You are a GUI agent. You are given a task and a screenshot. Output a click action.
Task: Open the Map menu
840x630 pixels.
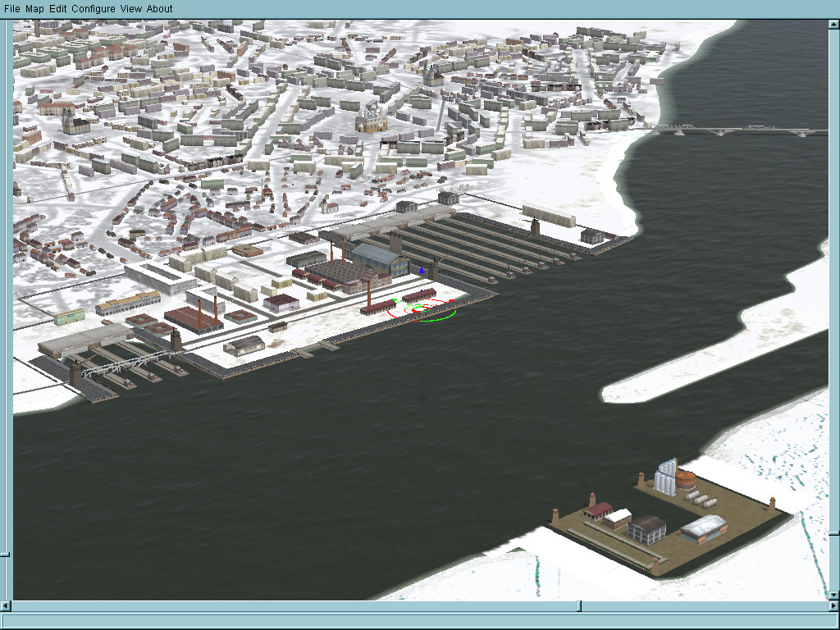pyautogui.click(x=34, y=8)
